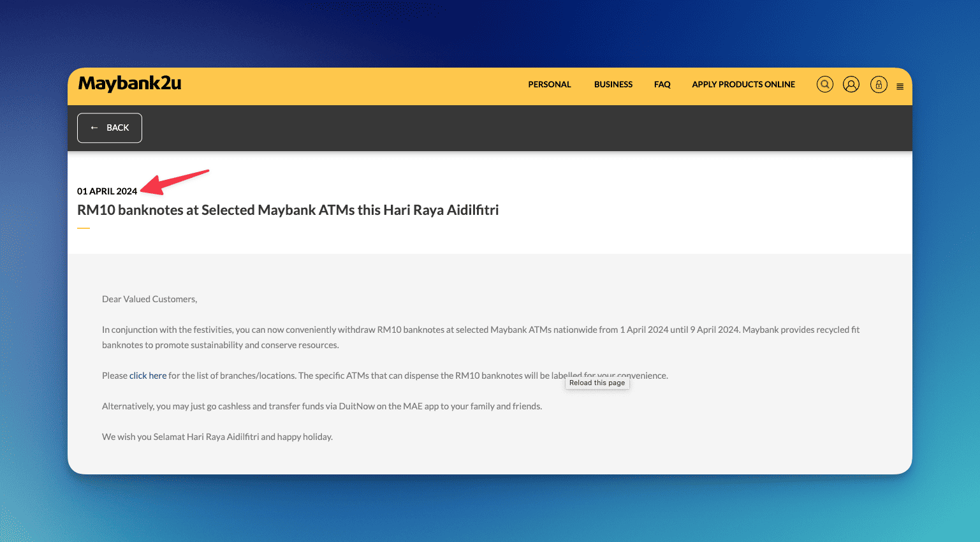
Task: Open the search magnifier icon
Action: point(825,84)
